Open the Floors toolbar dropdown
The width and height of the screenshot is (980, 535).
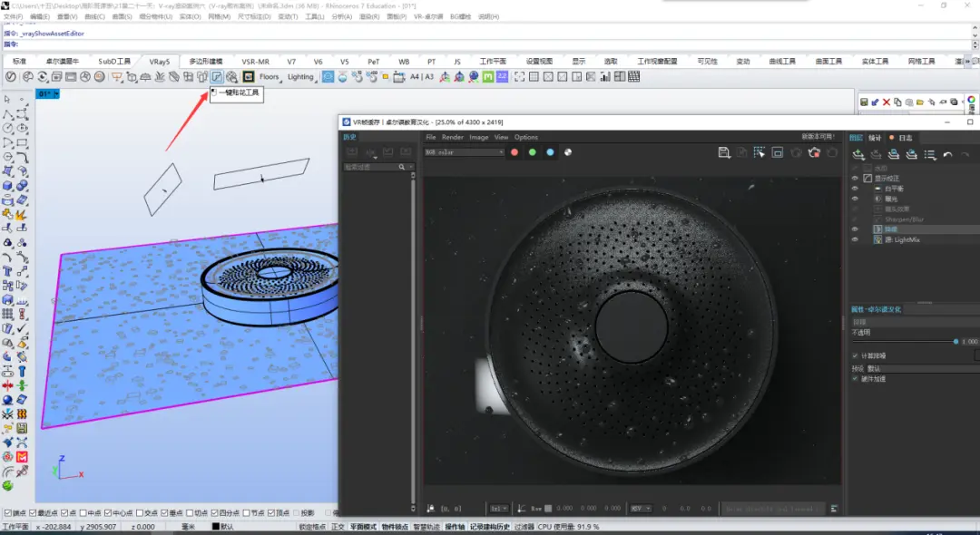(270, 77)
